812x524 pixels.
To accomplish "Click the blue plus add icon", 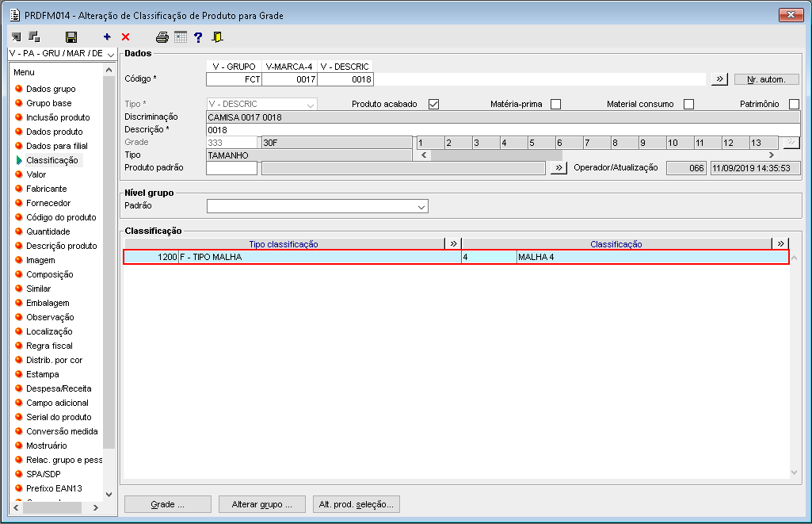I will coord(107,36).
